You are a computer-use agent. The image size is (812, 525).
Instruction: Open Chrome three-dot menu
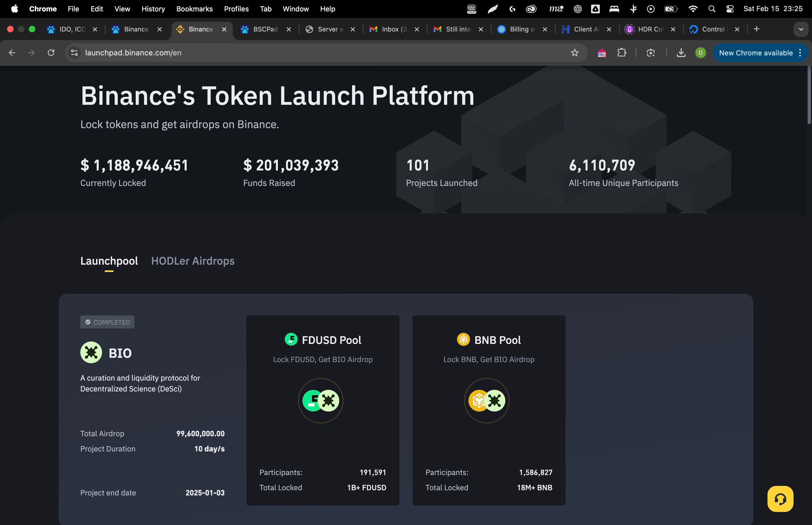click(800, 53)
